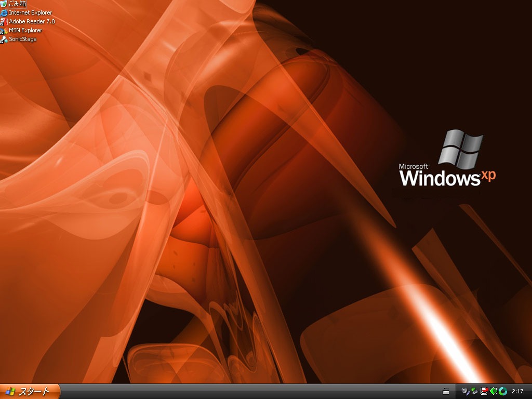Click the red-arrow printer tray icon
The width and height of the screenshot is (532, 399).
point(484,391)
